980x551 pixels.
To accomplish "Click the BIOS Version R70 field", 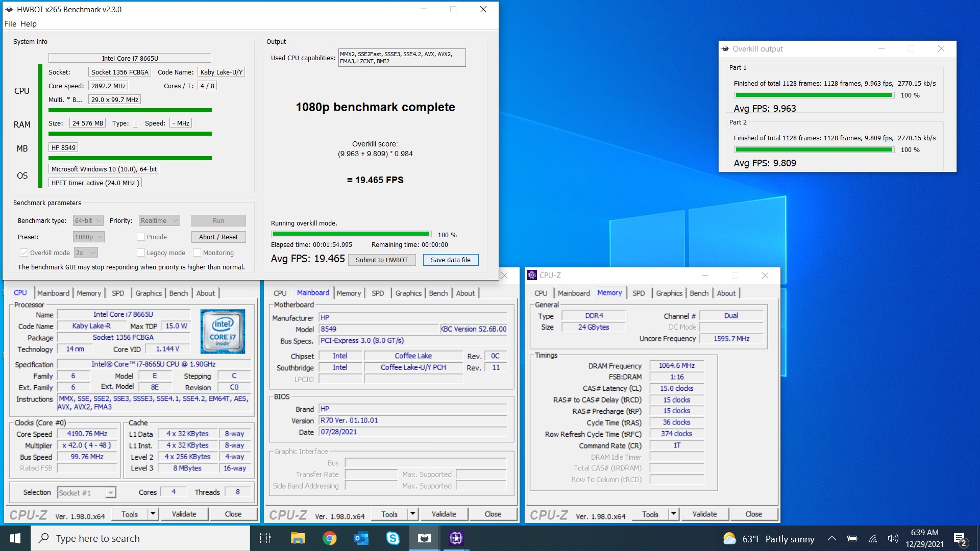I will coord(413,421).
